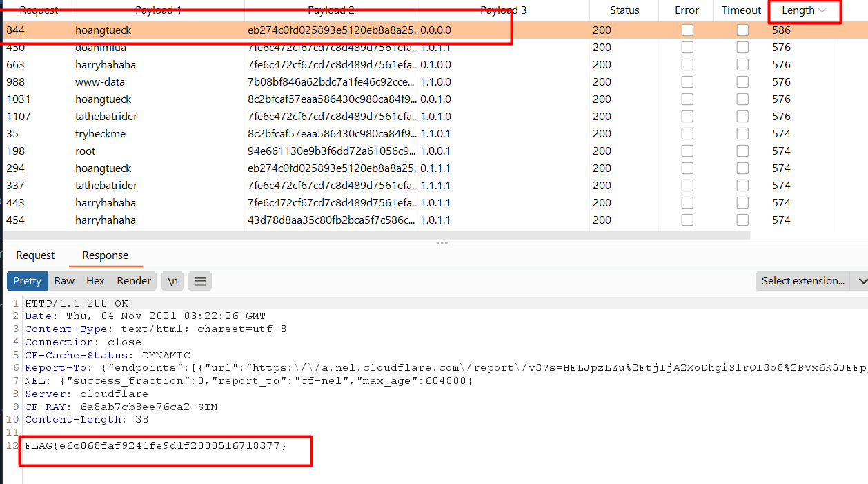Toggle Timeout checkbox for request 35
Viewport: 868px width, 484px height.
click(742, 134)
